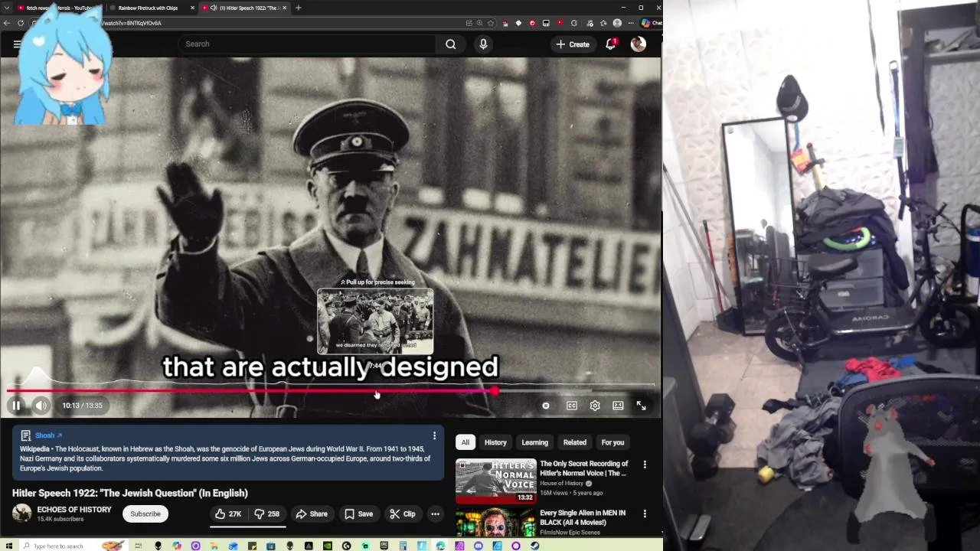Go back with the browser back arrow
The height and width of the screenshot is (551, 980).
click(x=6, y=23)
